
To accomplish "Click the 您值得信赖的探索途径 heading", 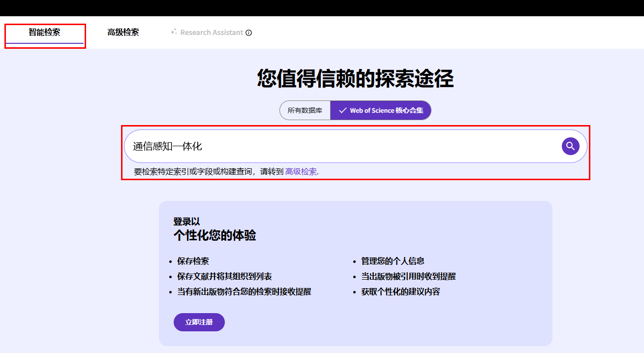I will pyautogui.click(x=355, y=79).
